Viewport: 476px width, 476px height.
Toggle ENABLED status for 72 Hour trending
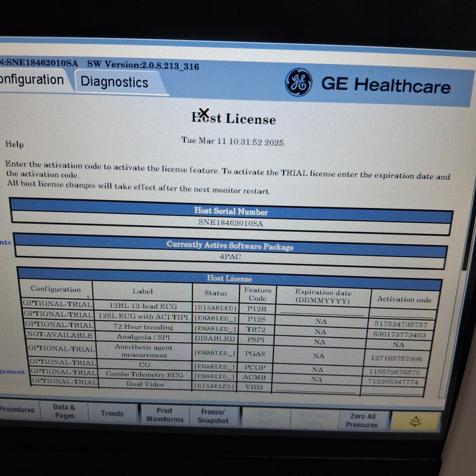click(215, 328)
